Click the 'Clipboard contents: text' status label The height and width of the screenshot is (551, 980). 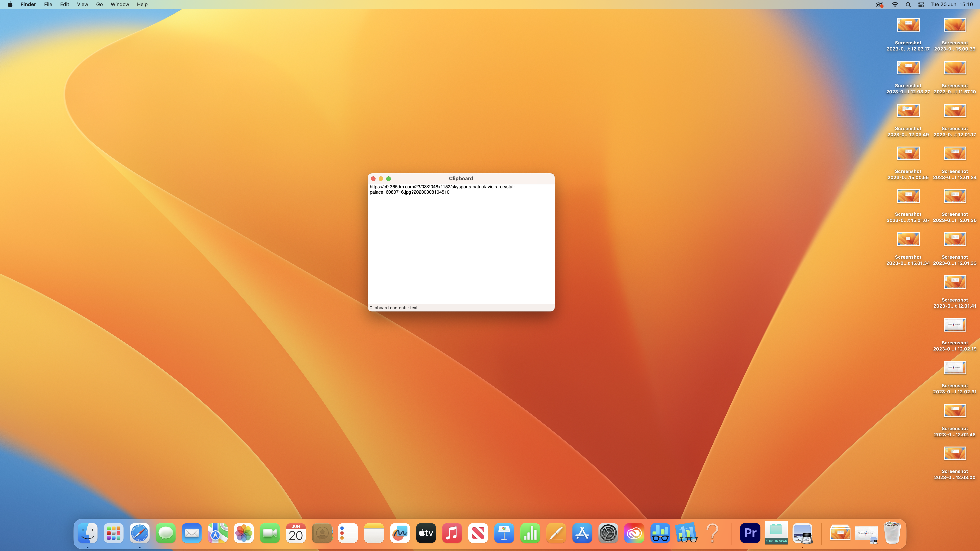[393, 308]
